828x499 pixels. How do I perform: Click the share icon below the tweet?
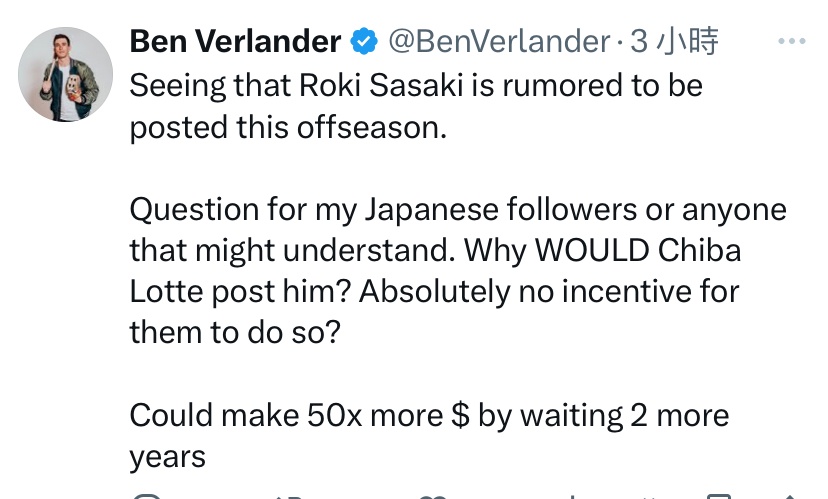790,496
